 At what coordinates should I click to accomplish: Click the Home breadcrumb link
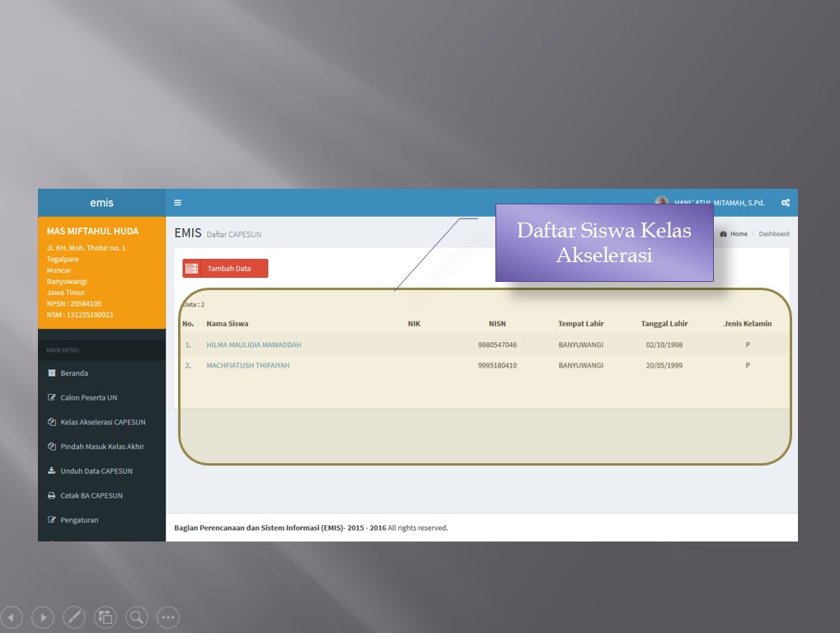pos(739,234)
